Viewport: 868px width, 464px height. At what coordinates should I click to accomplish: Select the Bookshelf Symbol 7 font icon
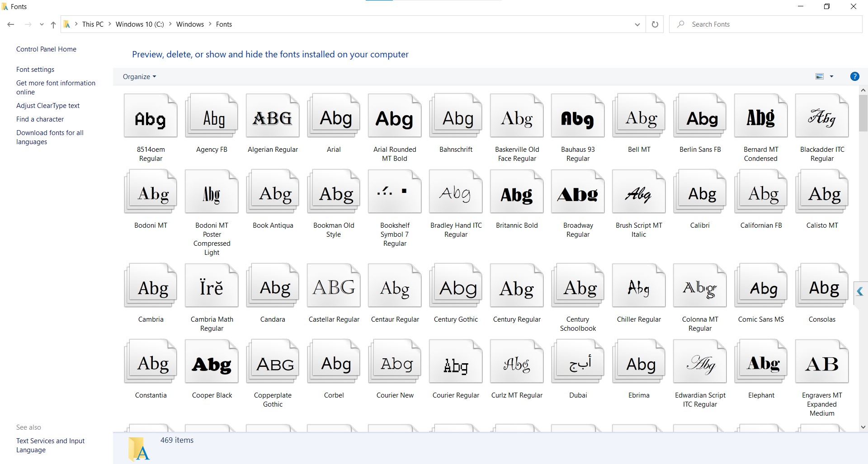point(395,192)
